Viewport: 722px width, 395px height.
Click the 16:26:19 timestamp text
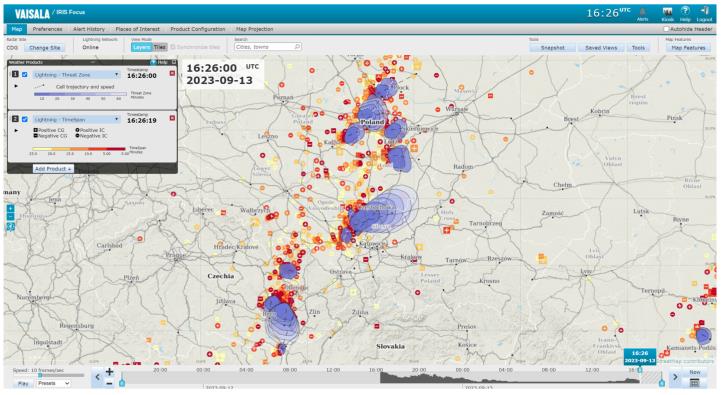142,121
